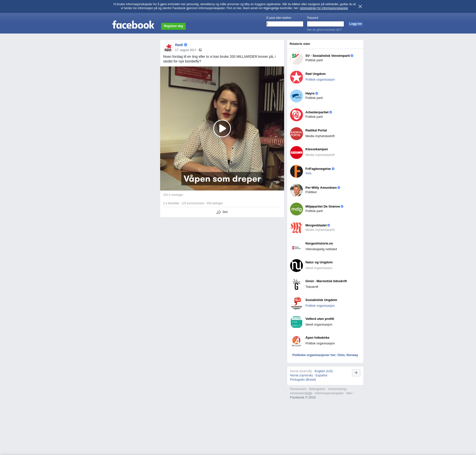476x455 pixels.
Task: Switch language to Español
Action: [x=321, y=375]
